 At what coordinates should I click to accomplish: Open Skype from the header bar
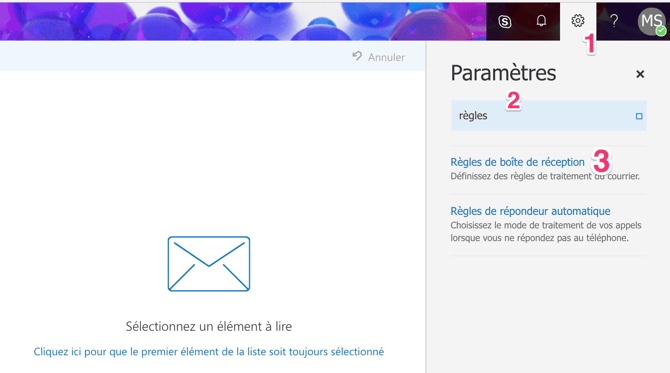coord(505,21)
